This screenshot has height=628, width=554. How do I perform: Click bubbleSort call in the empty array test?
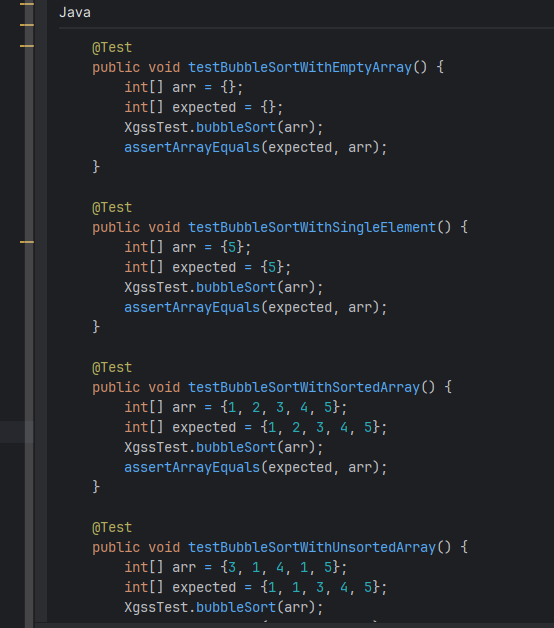236,127
